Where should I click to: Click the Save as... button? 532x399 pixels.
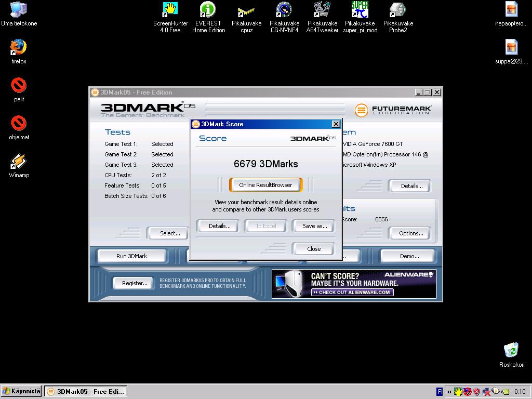(314, 226)
